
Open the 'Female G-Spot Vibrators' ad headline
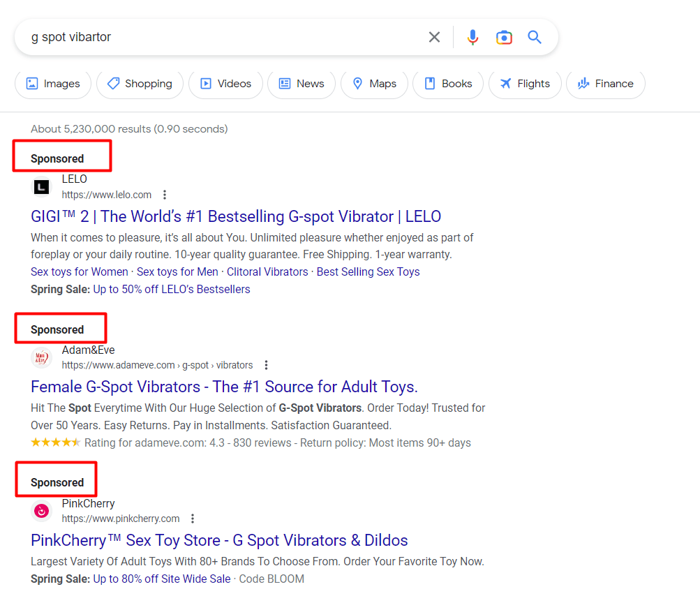coord(224,387)
